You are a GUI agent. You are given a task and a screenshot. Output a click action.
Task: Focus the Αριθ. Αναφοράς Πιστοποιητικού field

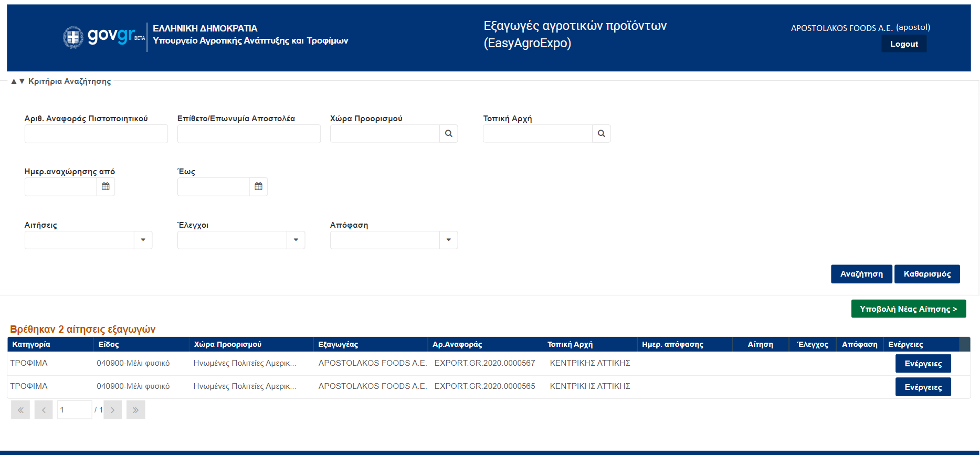pyautogui.click(x=96, y=134)
